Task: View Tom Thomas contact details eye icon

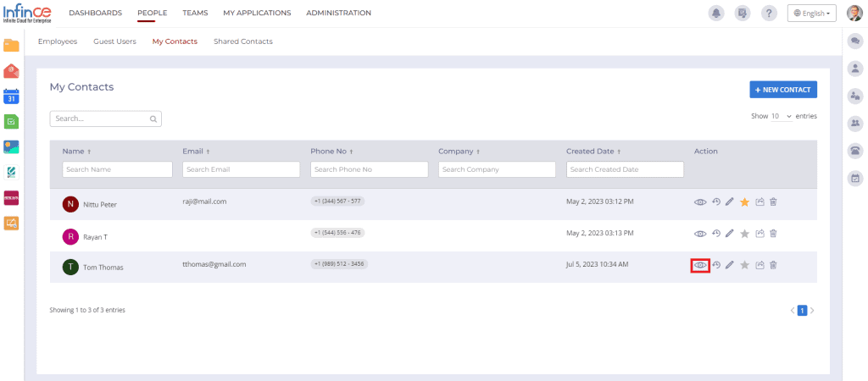Action: click(x=700, y=265)
